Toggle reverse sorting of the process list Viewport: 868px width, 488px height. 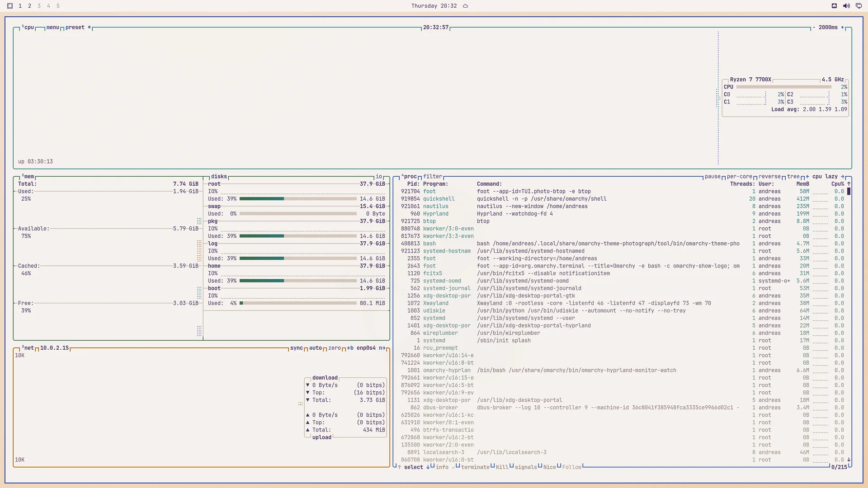click(769, 177)
